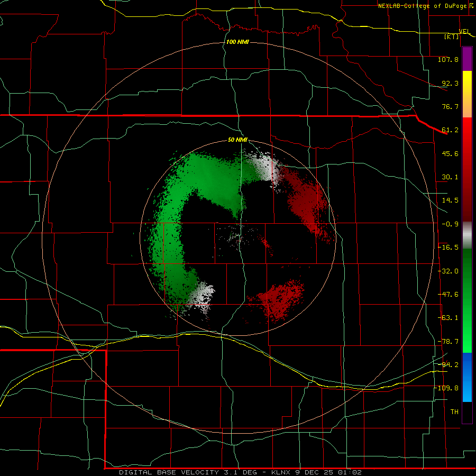Select the 107.8 scale value
476x476 pixels.
point(448,59)
